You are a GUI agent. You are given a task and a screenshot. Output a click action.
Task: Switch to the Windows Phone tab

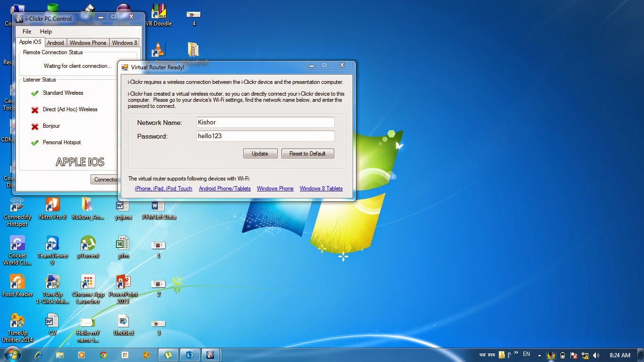point(88,43)
